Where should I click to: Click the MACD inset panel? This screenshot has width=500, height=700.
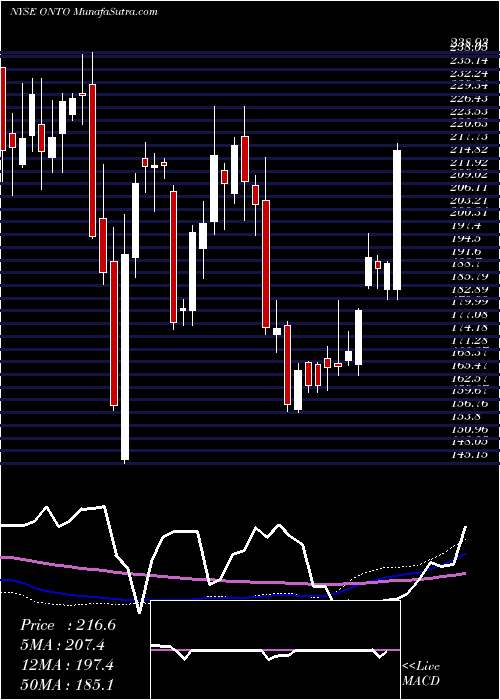[x=276, y=650]
